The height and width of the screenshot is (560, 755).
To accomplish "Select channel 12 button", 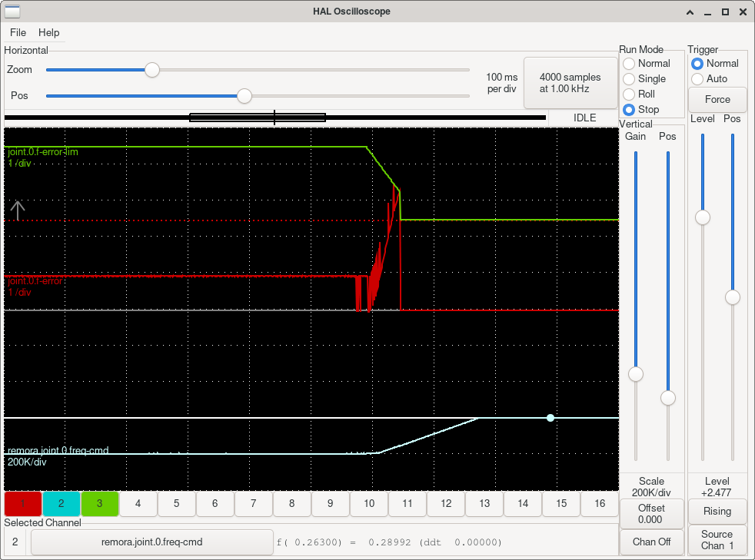I will click(446, 504).
